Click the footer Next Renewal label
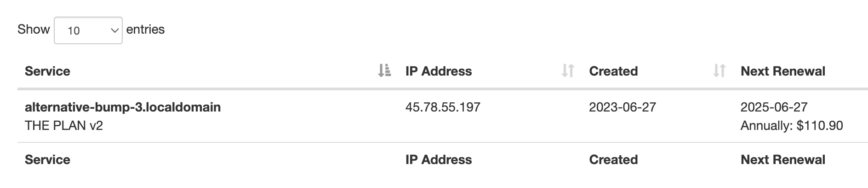This screenshot has height=188, width=868. coord(782,159)
